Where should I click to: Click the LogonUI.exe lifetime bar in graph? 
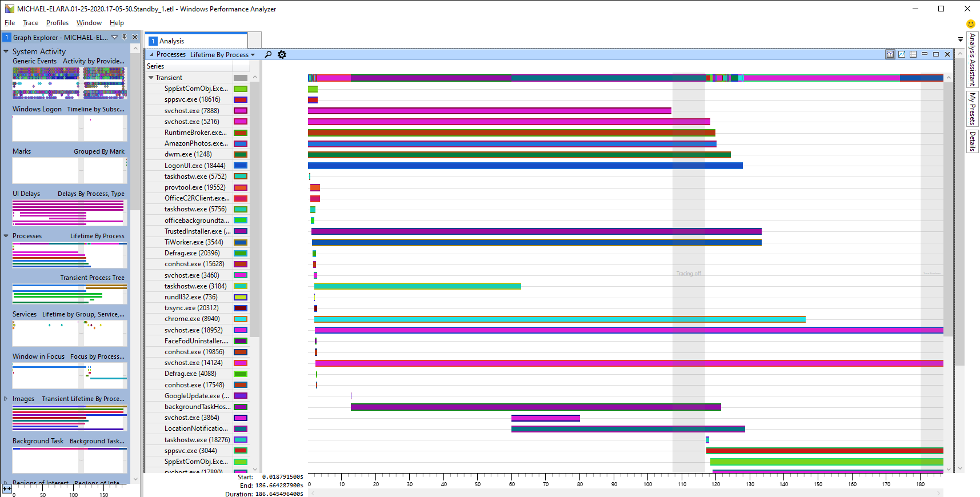click(x=525, y=166)
